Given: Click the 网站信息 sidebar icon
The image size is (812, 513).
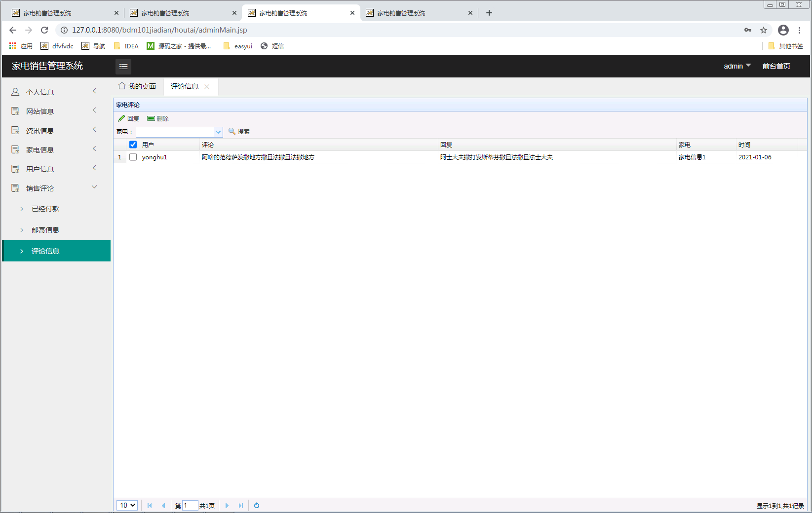Looking at the screenshot, I should tap(15, 111).
